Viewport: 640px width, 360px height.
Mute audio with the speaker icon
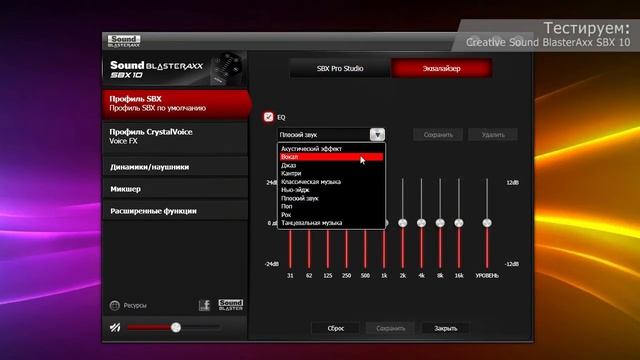[115, 327]
